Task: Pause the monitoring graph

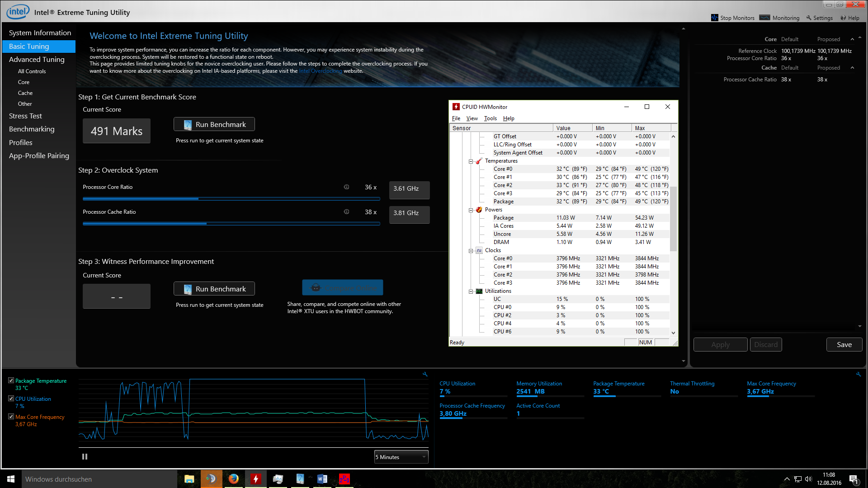Action: pyautogui.click(x=85, y=457)
